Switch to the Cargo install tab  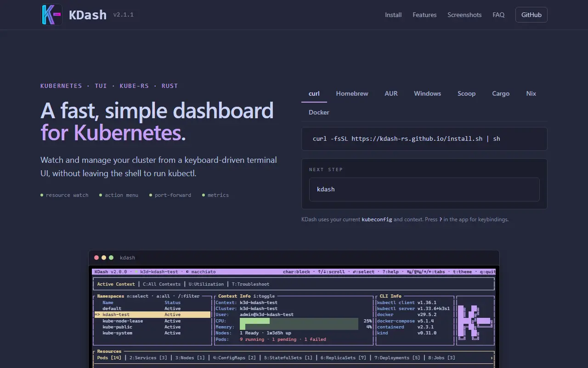501,93
